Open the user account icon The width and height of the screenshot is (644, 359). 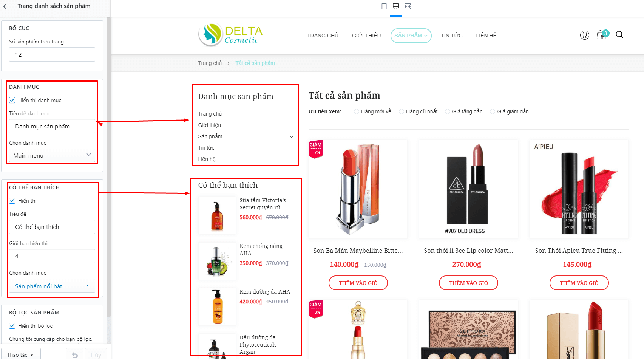(x=585, y=35)
